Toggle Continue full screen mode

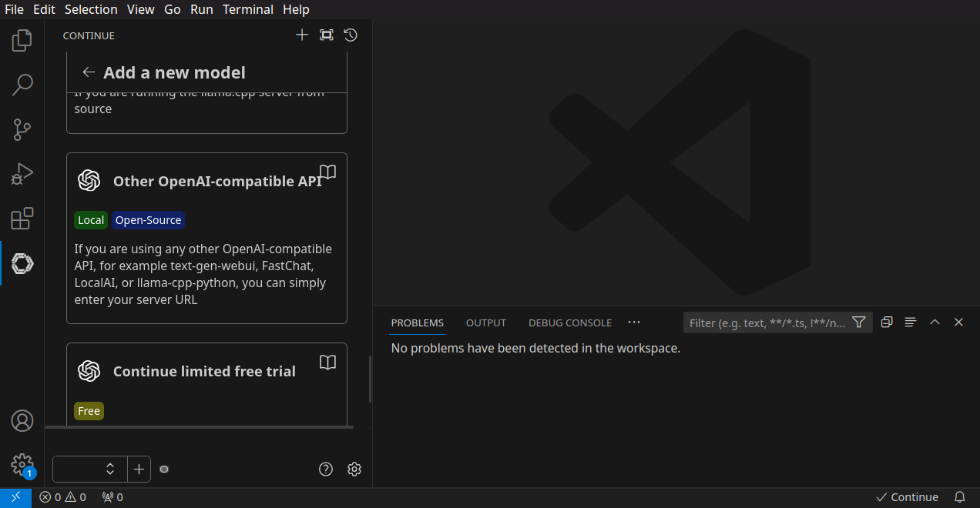(327, 35)
